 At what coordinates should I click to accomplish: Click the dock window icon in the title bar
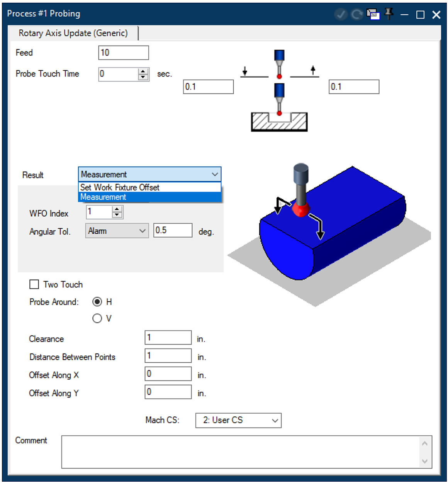click(x=373, y=14)
